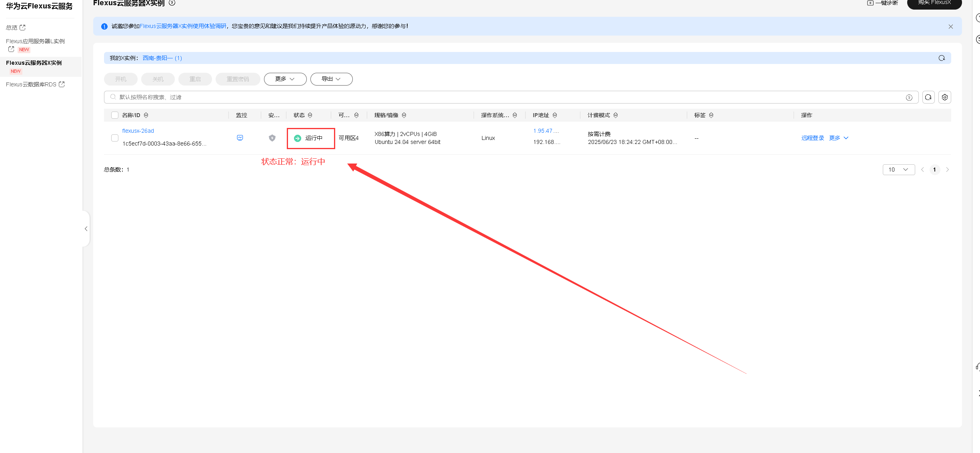Open Flexus云数据库RDS in sidebar
Image resolution: width=980 pixels, height=453 pixels.
coord(31,84)
